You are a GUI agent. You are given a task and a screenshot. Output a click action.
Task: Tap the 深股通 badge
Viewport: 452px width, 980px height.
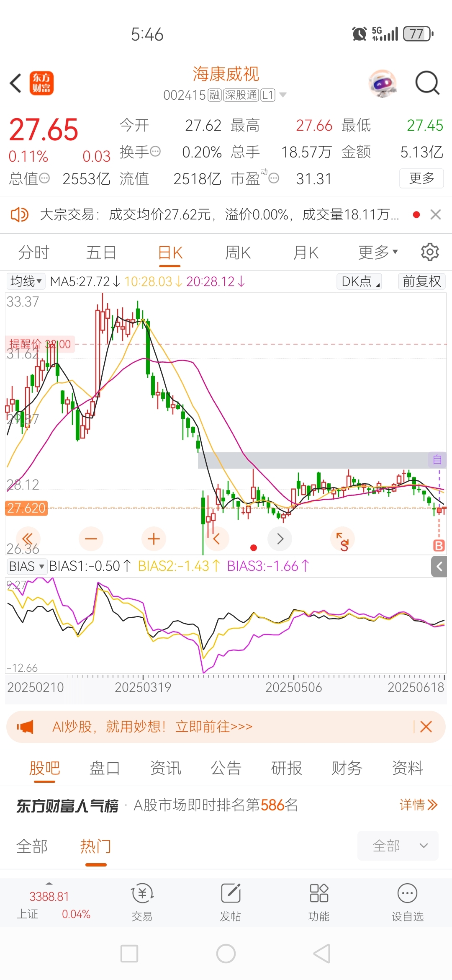tap(241, 95)
